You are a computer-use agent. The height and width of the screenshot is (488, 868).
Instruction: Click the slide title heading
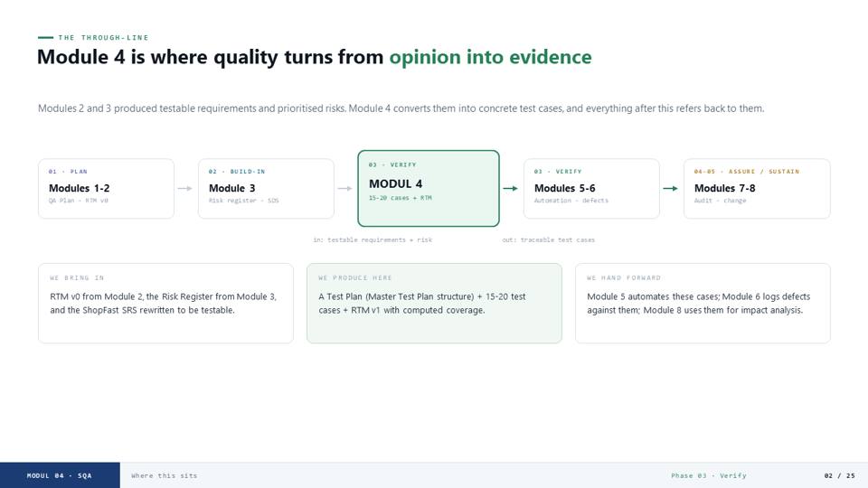[315, 57]
